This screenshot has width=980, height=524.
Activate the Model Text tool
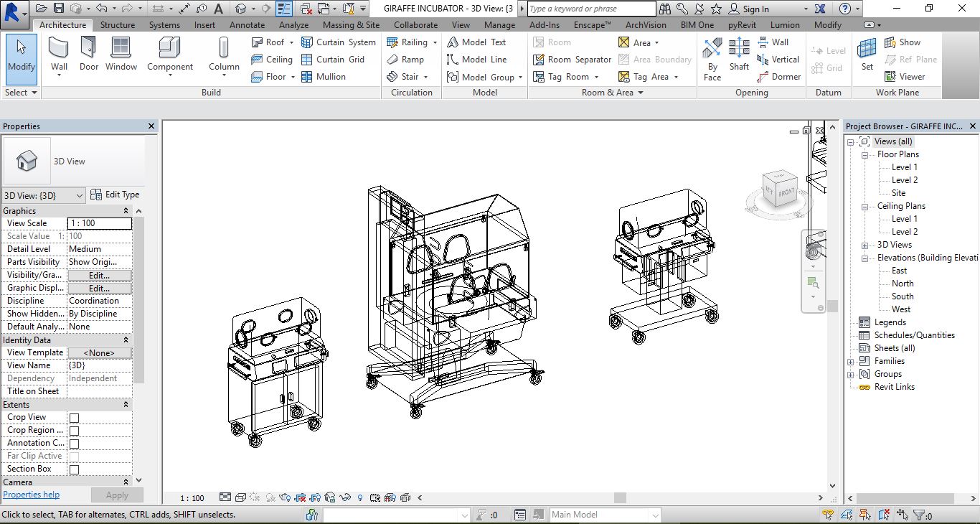point(477,42)
